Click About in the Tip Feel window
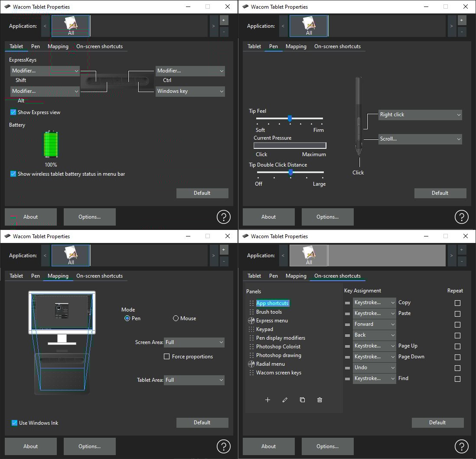The width and height of the screenshot is (476, 459). click(269, 217)
